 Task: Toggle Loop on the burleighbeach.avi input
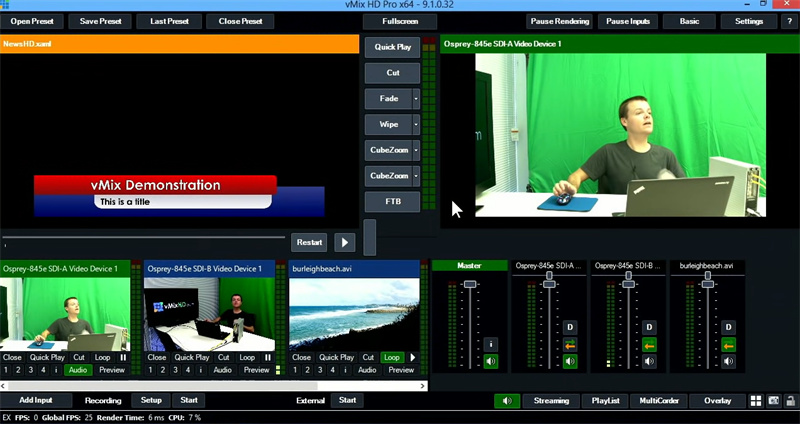[x=391, y=357]
